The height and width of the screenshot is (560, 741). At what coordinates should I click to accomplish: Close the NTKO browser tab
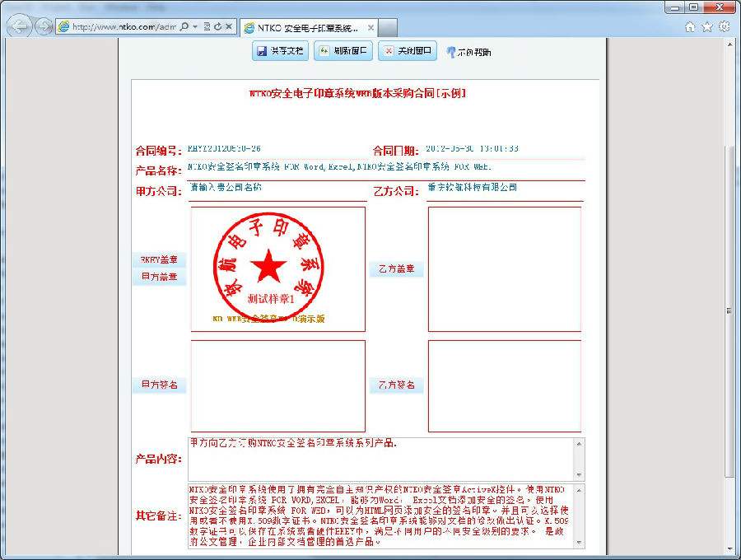[371, 28]
